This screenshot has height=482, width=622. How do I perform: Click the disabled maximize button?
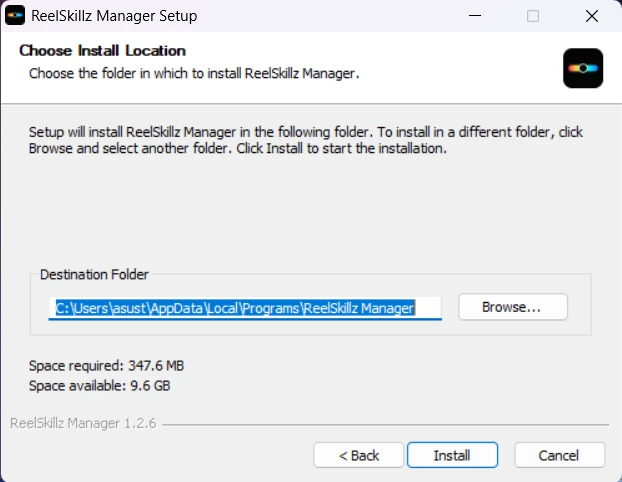point(533,16)
